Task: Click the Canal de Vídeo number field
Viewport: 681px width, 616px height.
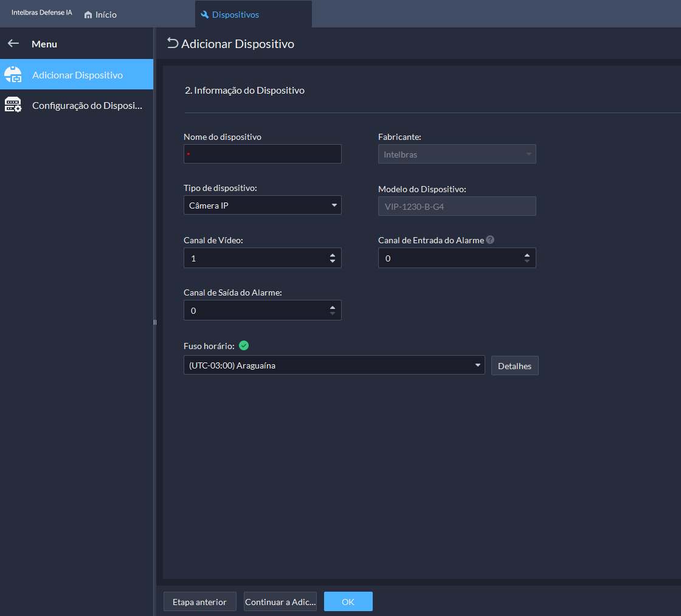Action: [x=262, y=258]
